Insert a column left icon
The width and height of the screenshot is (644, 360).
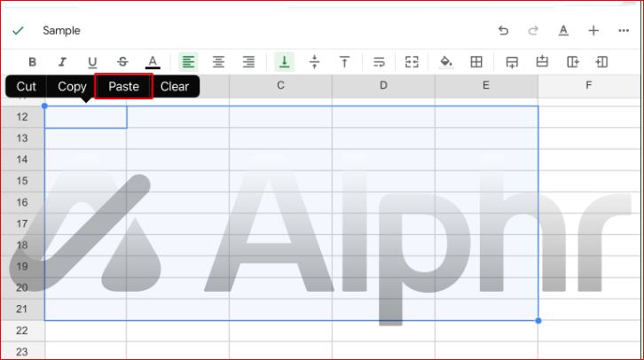pos(601,62)
